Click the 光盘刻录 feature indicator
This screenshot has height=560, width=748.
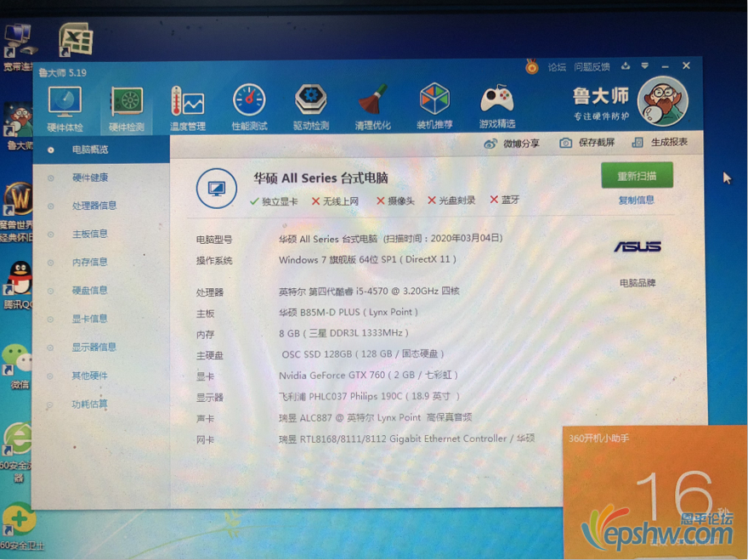click(451, 201)
